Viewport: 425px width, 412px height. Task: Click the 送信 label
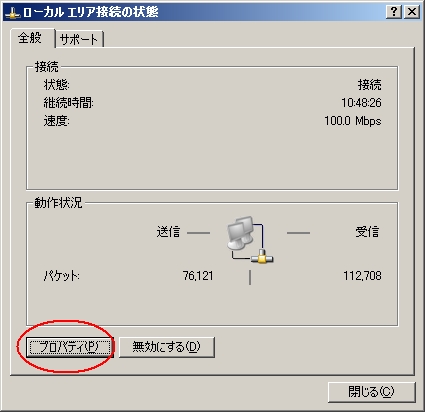tap(168, 232)
